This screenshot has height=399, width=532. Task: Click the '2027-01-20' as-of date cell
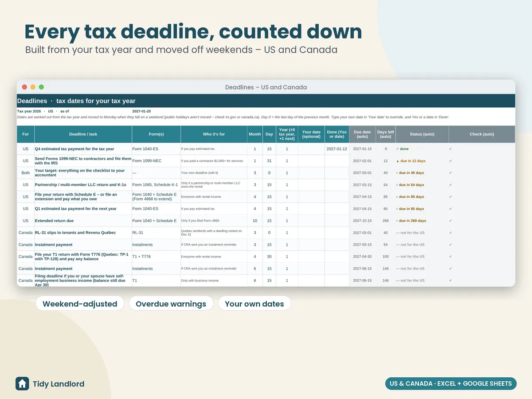[x=141, y=111]
